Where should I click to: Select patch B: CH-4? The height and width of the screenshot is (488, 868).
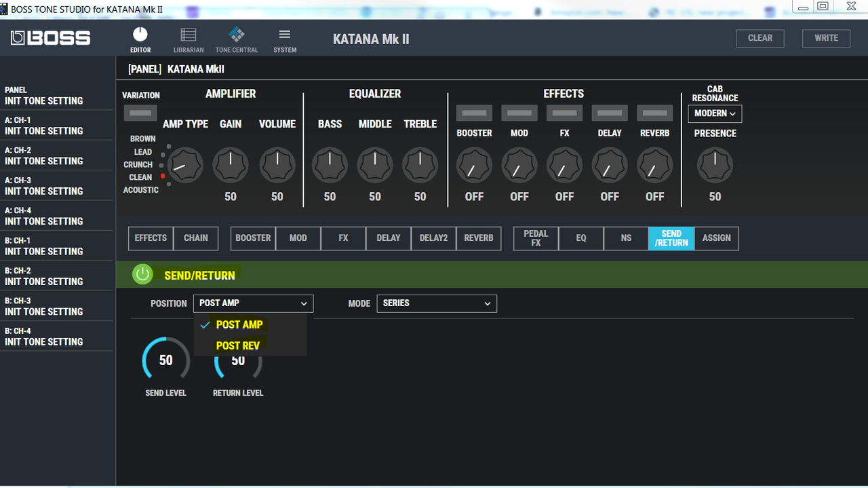pos(58,336)
